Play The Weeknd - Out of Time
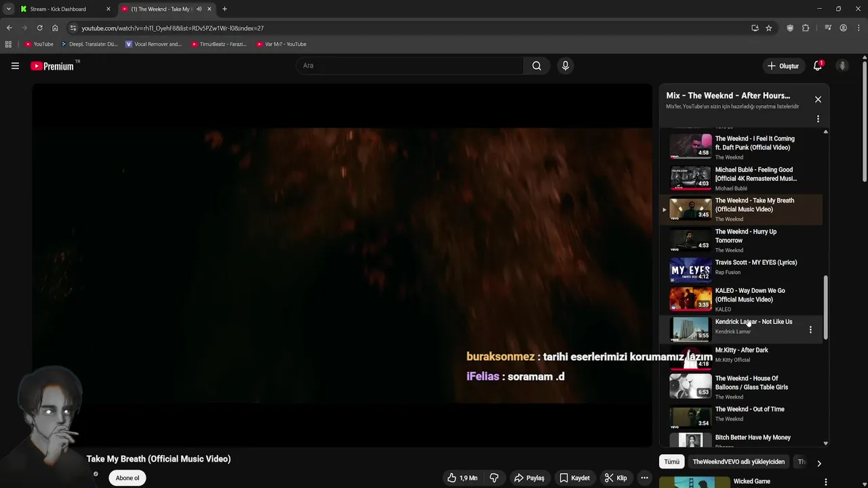The width and height of the screenshot is (868, 488). pos(742,416)
